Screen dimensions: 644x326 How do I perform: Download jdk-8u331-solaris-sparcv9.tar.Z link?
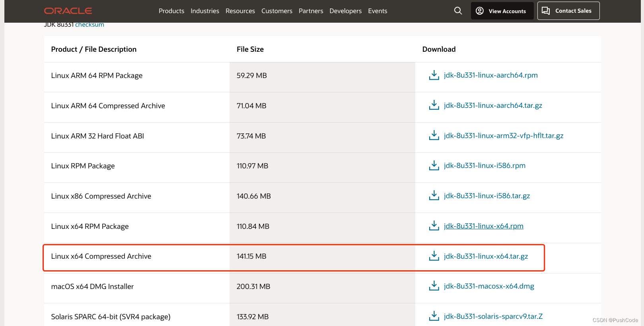click(x=493, y=316)
